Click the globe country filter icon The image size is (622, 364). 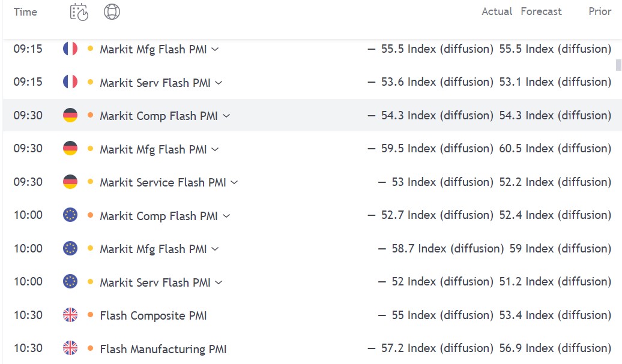coord(112,11)
